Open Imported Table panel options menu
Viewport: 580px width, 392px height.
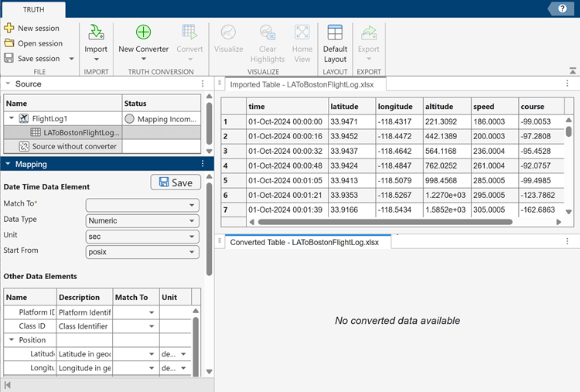click(567, 84)
